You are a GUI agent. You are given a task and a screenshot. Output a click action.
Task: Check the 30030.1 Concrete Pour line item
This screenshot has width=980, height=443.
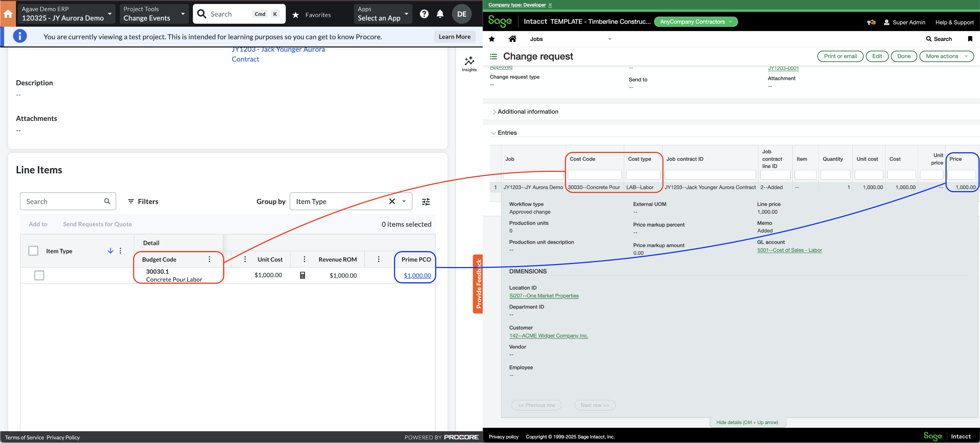tap(39, 275)
